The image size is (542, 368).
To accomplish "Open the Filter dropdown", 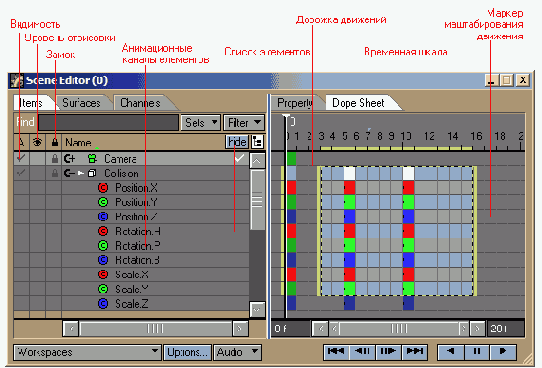I will [x=244, y=122].
